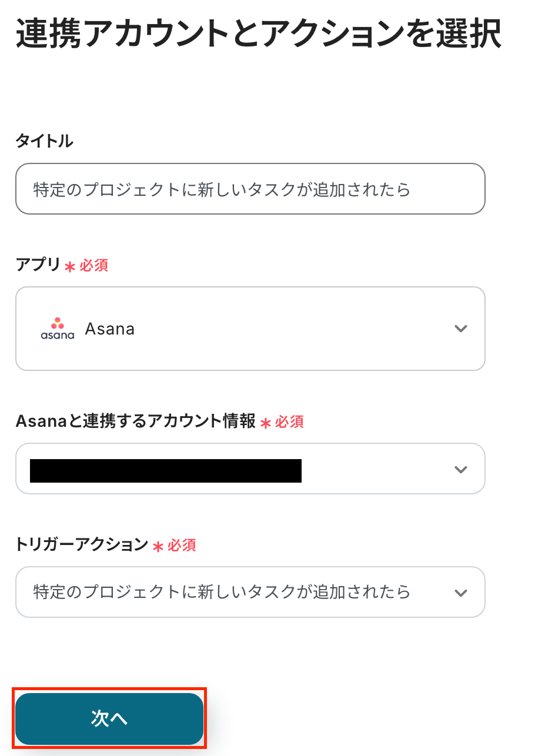Select the Asana app name text
The width and height of the screenshot is (535, 756).
tap(110, 329)
